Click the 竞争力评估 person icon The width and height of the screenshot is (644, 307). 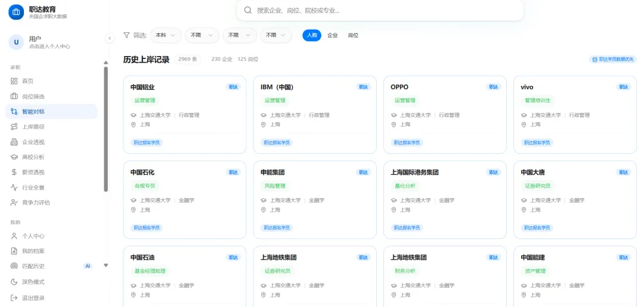point(14,203)
